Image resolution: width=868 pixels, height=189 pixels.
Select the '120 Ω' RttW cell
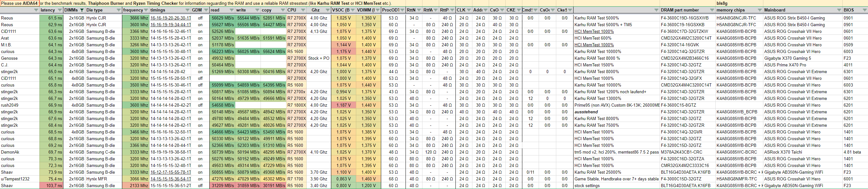point(430,152)
